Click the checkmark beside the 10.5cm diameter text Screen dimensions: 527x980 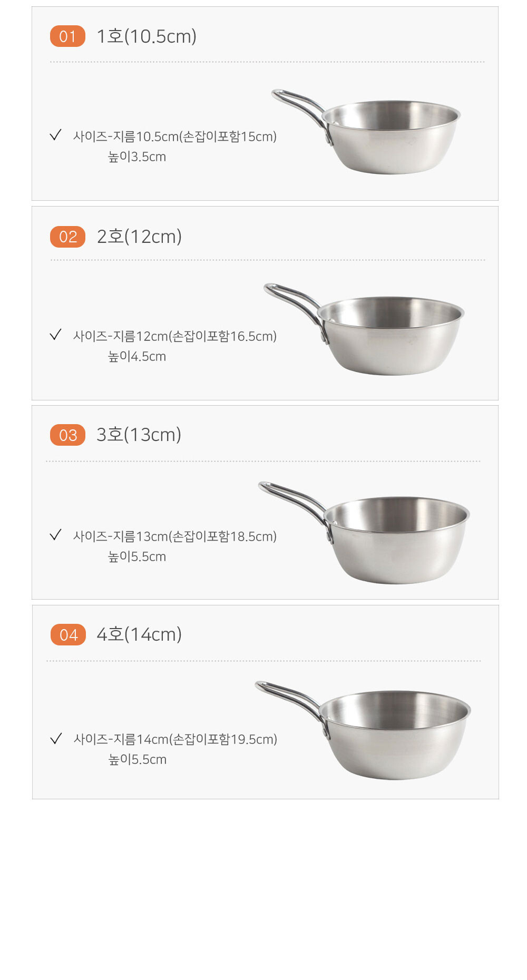(55, 135)
